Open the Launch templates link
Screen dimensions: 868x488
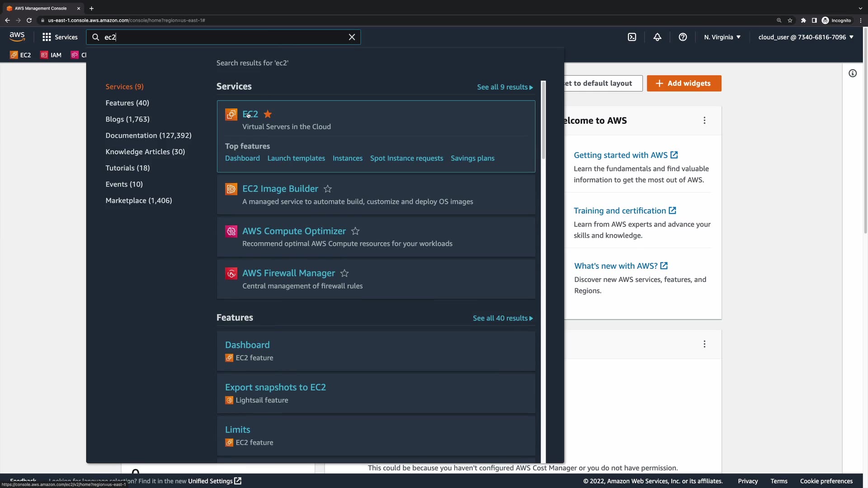[x=296, y=158]
